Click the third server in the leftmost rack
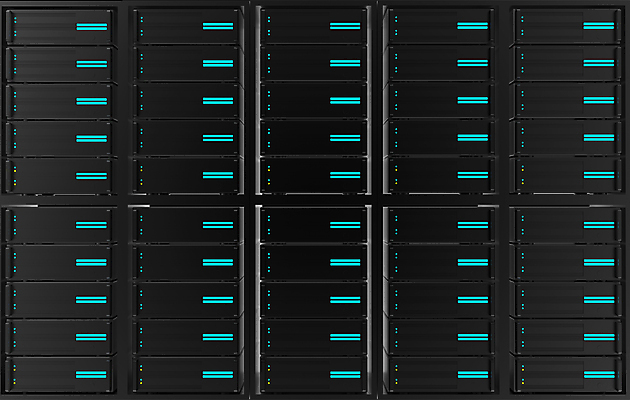This screenshot has width=630, height=400. click(58, 101)
